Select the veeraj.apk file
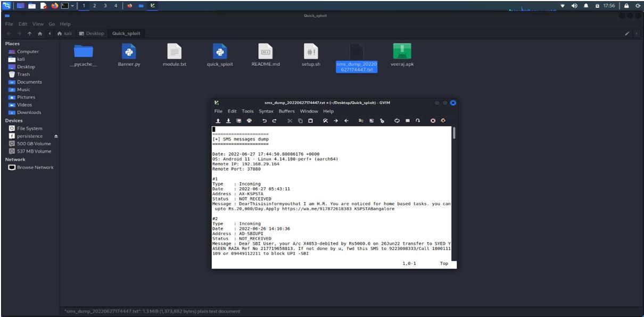The image size is (644, 317). (402, 55)
